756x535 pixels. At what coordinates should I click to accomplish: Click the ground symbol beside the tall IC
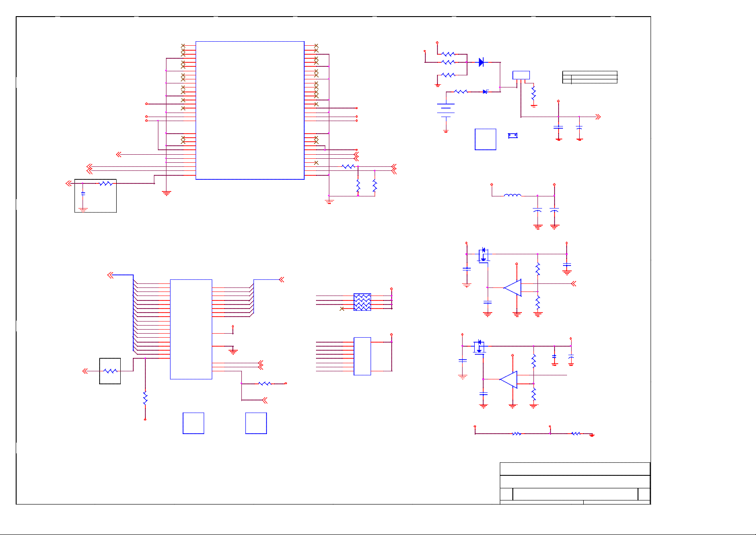[233, 352]
